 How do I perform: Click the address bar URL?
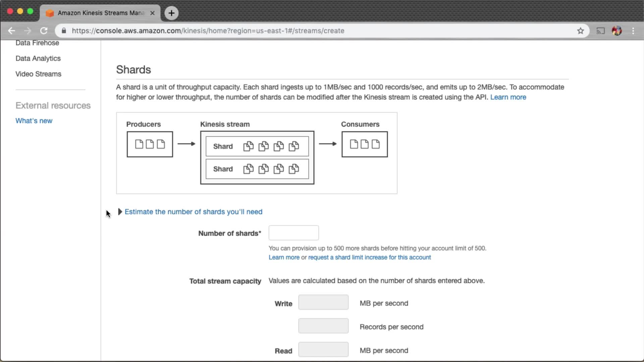click(x=208, y=31)
